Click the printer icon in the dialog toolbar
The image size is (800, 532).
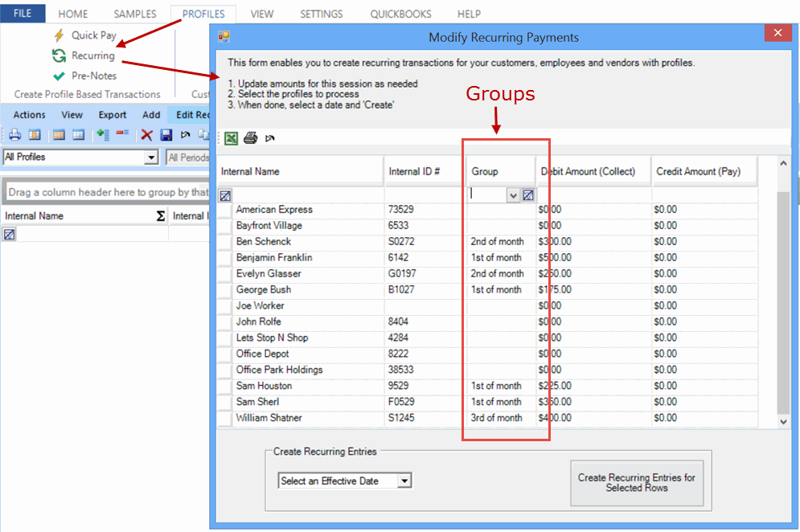pos(250,138)
